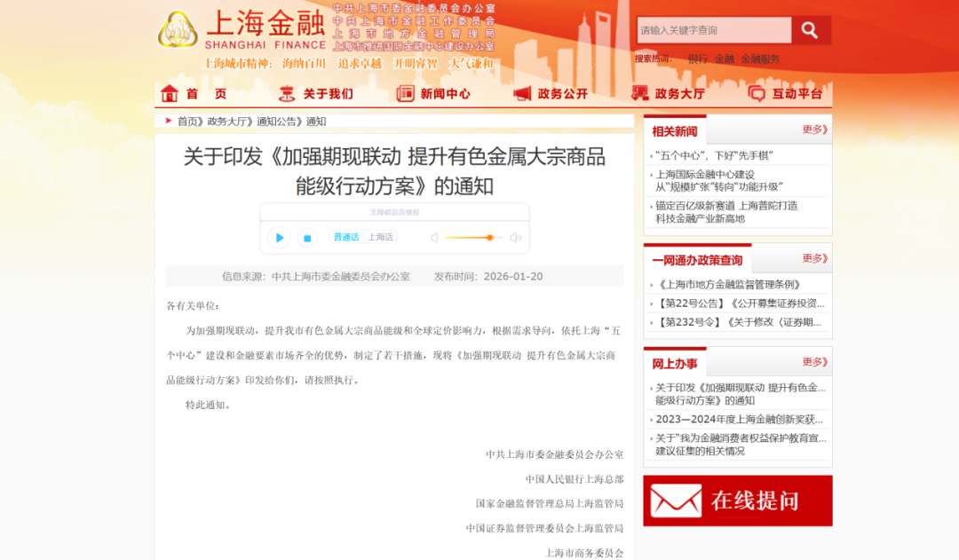Screen dimensions: 959x560
Task: Open 【第22号公告】 公开募集证券投资 link
Action: [x=740, y=304]
